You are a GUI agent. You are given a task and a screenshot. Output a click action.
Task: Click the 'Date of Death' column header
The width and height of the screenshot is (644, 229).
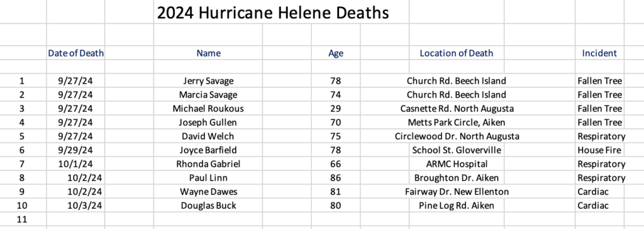click(x=76, y=53)
